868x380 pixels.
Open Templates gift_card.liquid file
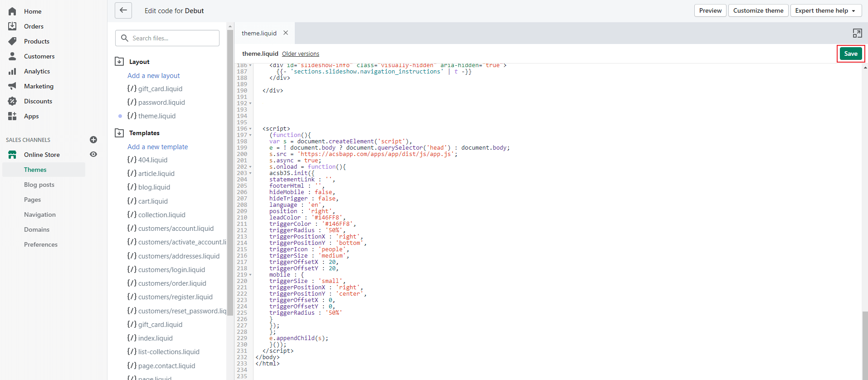pyautogui.click(x=155, y=325)
